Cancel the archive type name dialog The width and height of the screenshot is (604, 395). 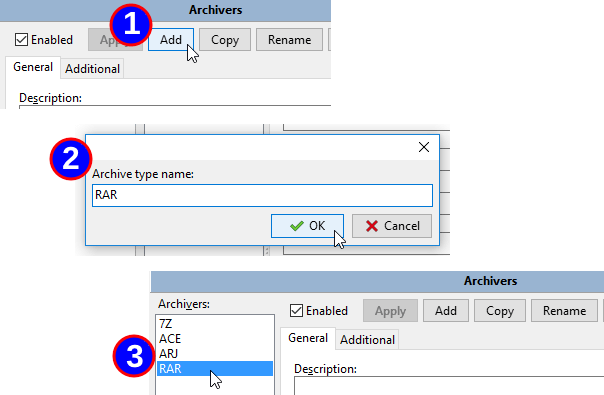tap(392, 226)
